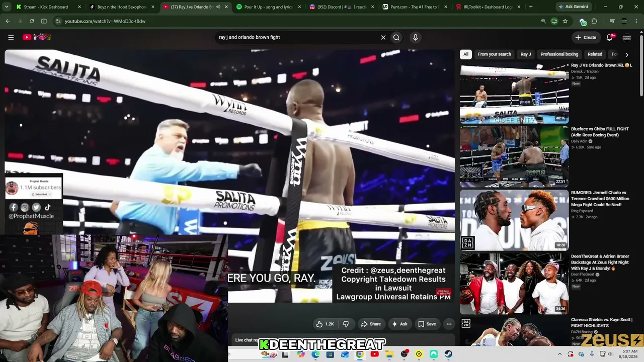Open Microsoft Edge from the taskbar

(315, 354)
